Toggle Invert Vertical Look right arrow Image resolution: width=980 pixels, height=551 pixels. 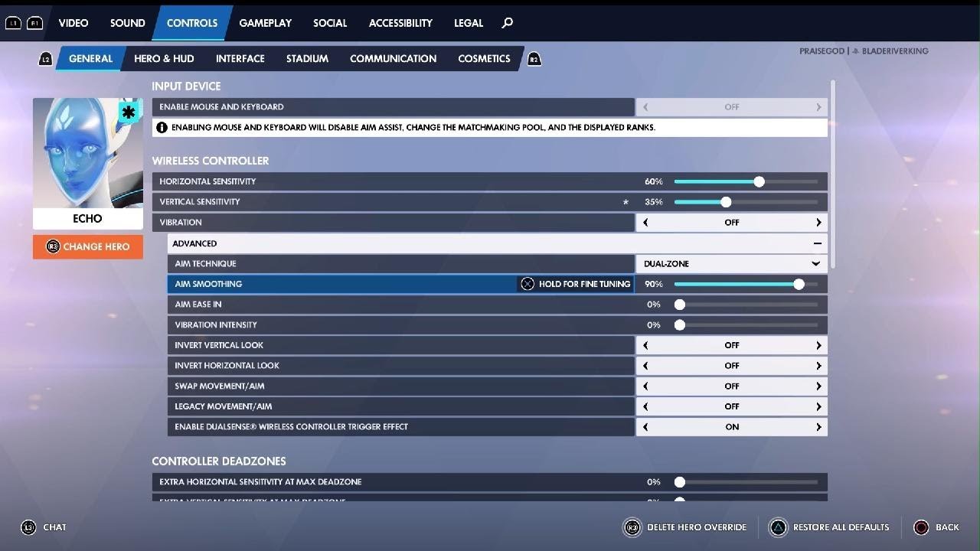click(x=818, y=345)
